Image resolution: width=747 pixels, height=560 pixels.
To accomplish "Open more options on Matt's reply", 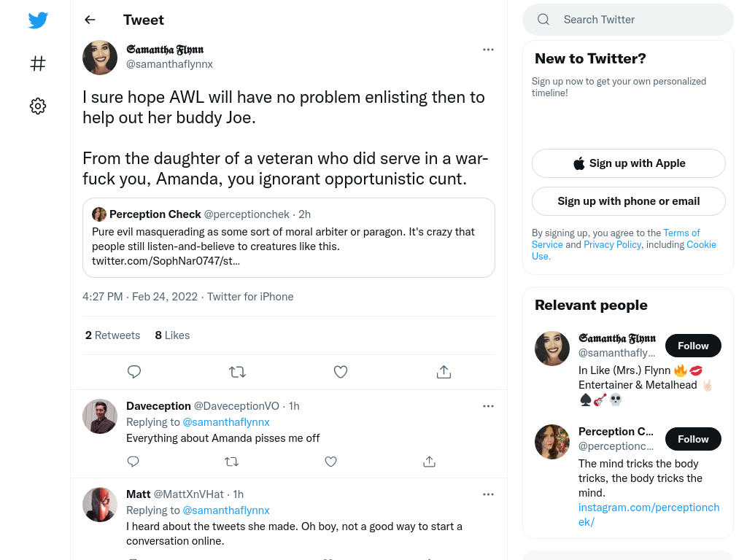I will click(488, 494).
